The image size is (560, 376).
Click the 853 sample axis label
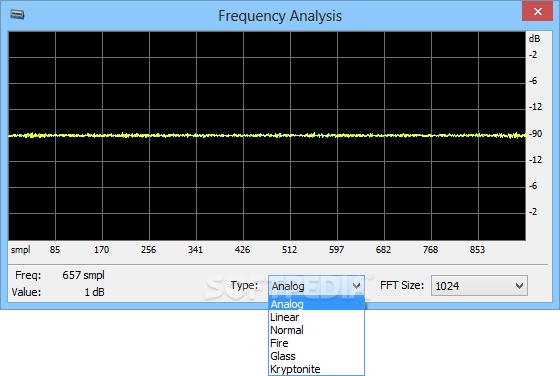click(477, 250)
